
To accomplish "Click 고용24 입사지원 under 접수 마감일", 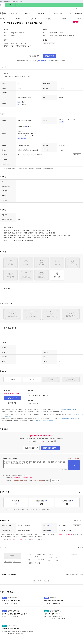I will click(x=12, y=398).
